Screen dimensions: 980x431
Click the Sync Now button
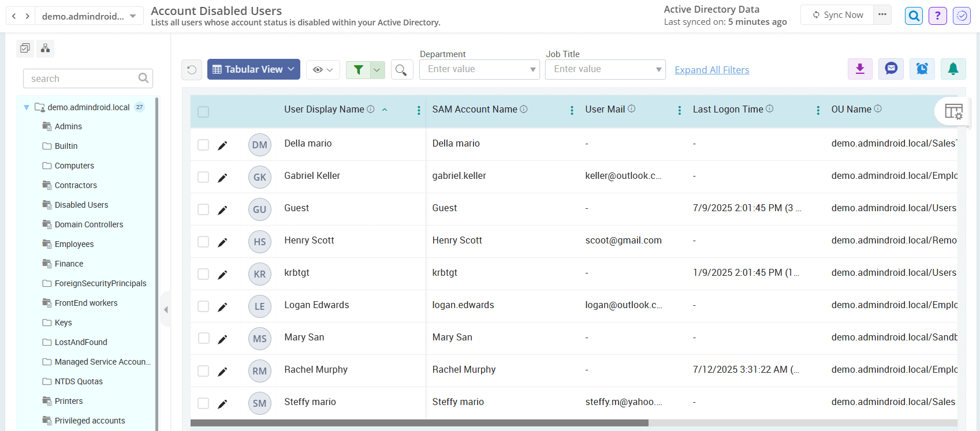click(837, 15)
